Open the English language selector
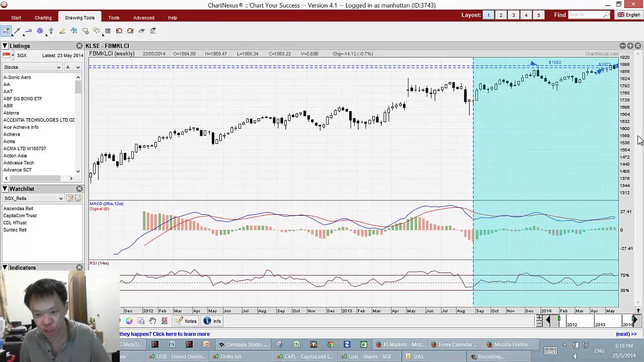Image resolution: width=644 pixels, height=362 pixels. [628, 15]
